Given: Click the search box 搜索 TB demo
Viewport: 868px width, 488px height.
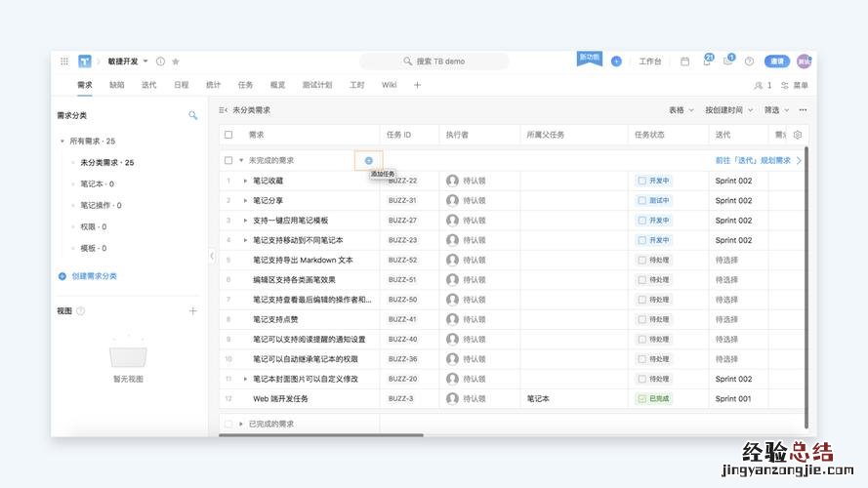Looking at the screenshot, I should click(434, 61).
